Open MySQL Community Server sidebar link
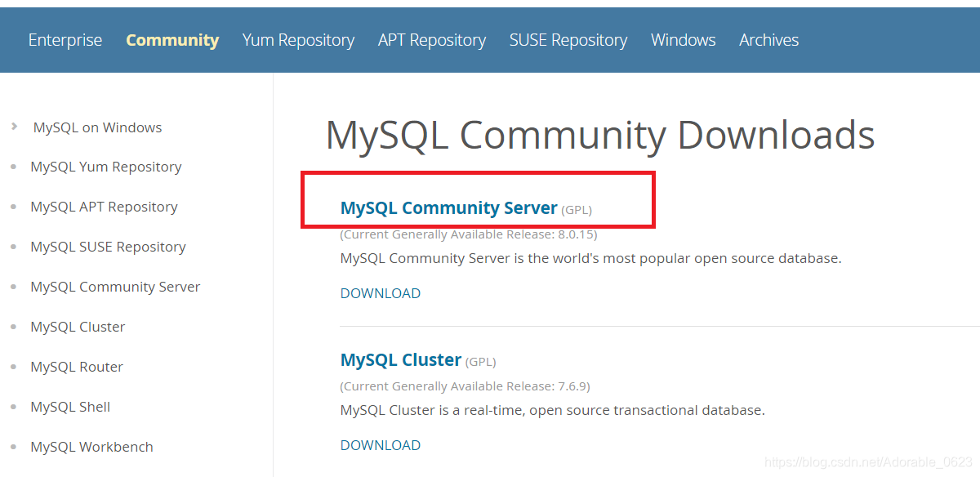980x477 pixels. coord(115,287)
